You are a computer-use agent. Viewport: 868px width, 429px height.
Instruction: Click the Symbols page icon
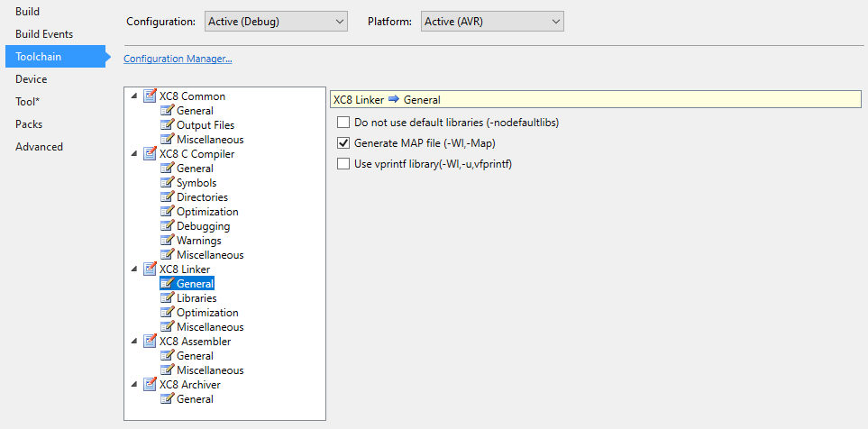[x=168, y=183]
